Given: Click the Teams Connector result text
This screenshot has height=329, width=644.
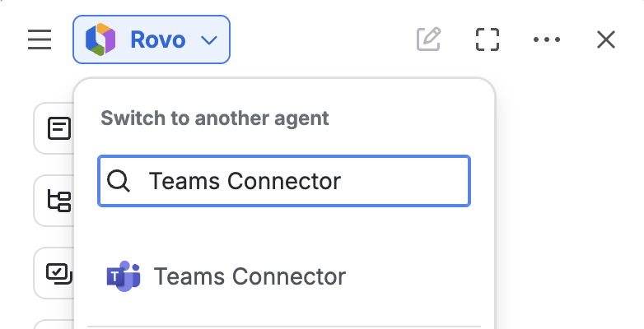Looking at the screenshot, I should [x=250, y=276].
